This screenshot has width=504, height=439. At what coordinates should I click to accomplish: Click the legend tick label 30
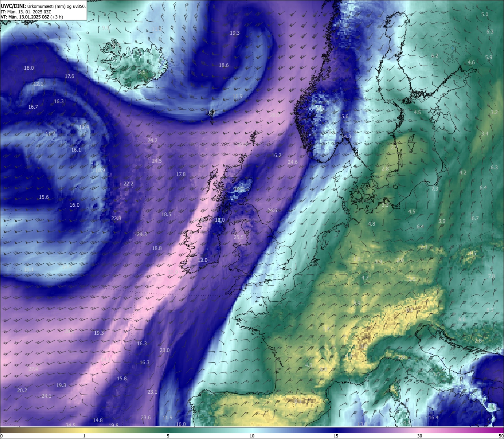(x=420, y=436)
